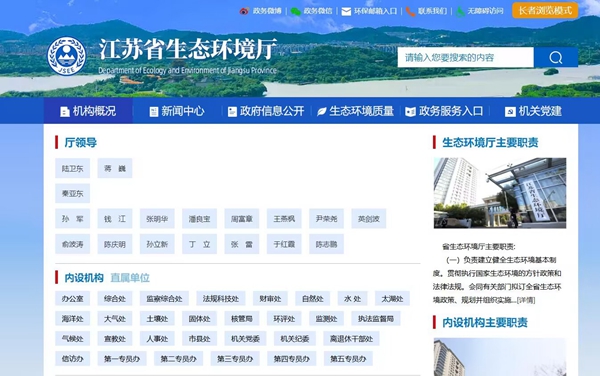
Task: Click the 生态环境厅 building entrance photo
Action: (x=500, y=193)
